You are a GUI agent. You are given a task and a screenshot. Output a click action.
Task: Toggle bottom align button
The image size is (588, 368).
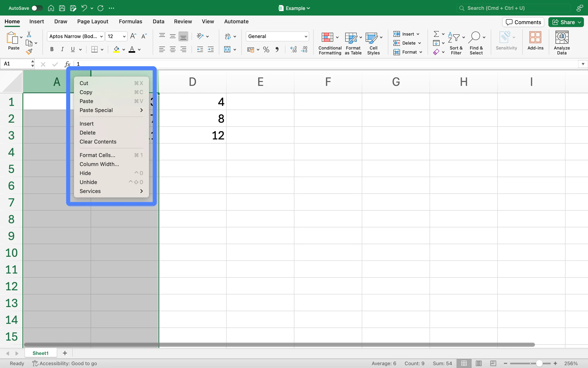tap(183, 37)
